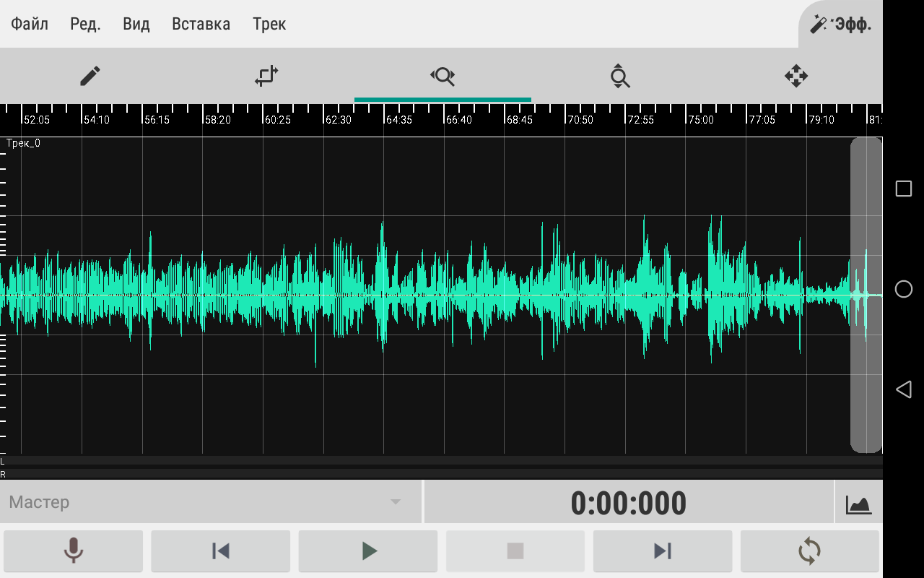
Task: Open the Эфф. effects panel
Action: pos(840,25)
